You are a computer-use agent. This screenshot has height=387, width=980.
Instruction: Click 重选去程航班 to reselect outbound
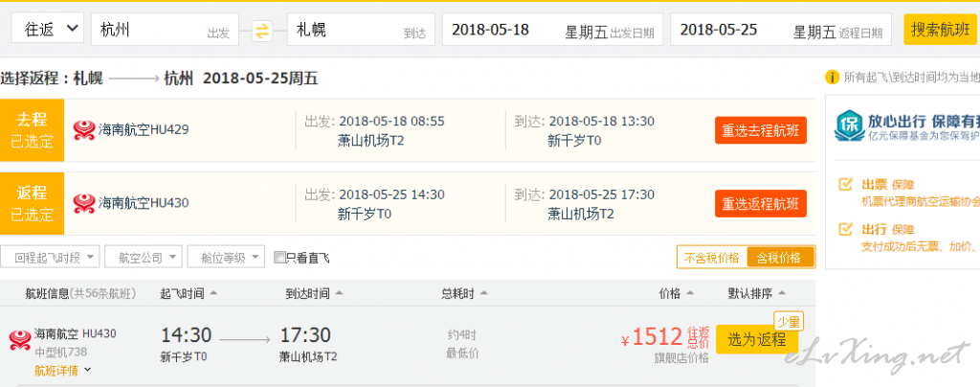[x=761, y=130]
